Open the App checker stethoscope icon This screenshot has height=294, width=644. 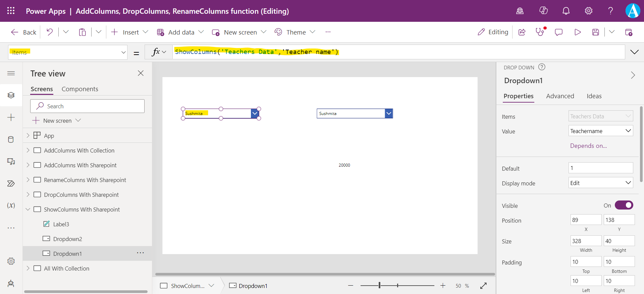click(x=540, y=32)
